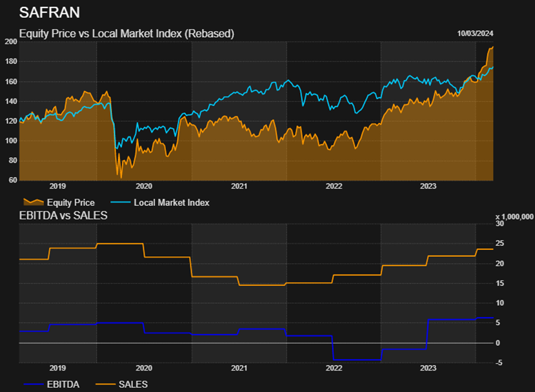This screenshot has width=535, height=392.
Task: Click the cyan Local Market Index swatch
Action: (x=120, y=203)
